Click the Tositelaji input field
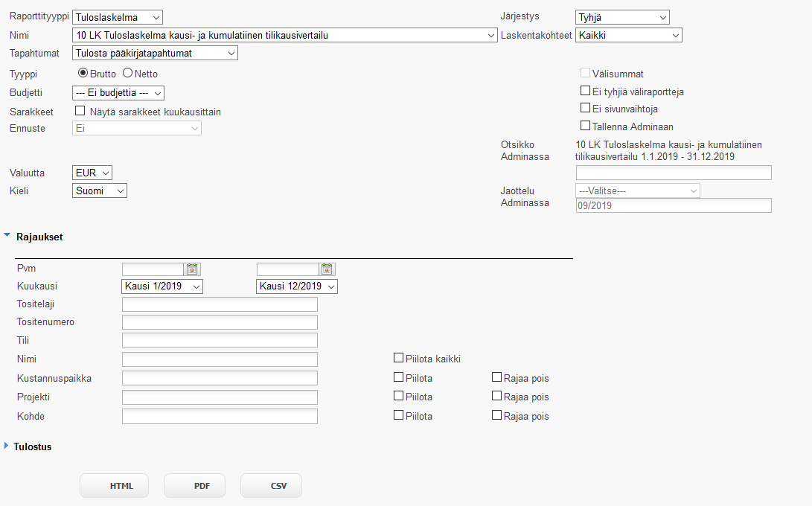Image resolution: width=812 pixels, height=506 pixels. [220, 304]
